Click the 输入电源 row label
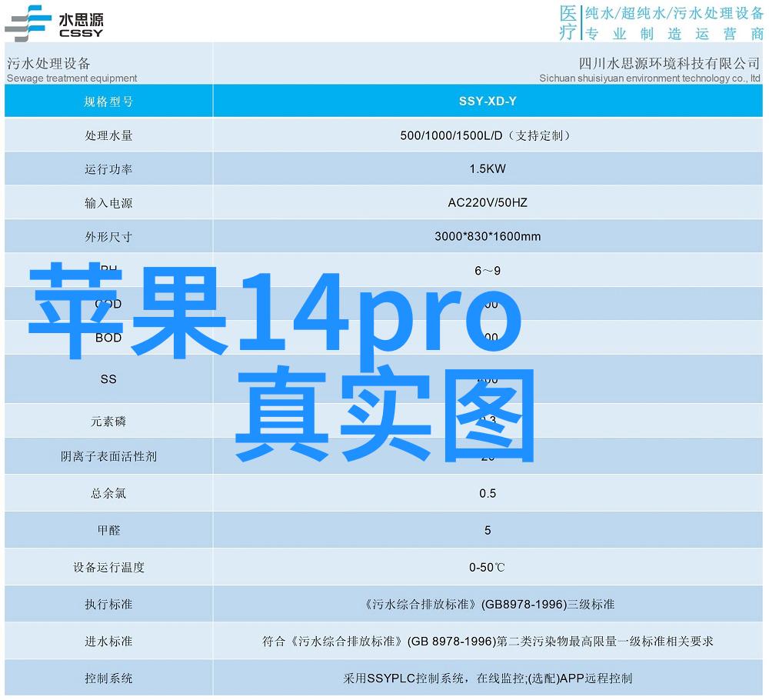 [x=108, y=203]
